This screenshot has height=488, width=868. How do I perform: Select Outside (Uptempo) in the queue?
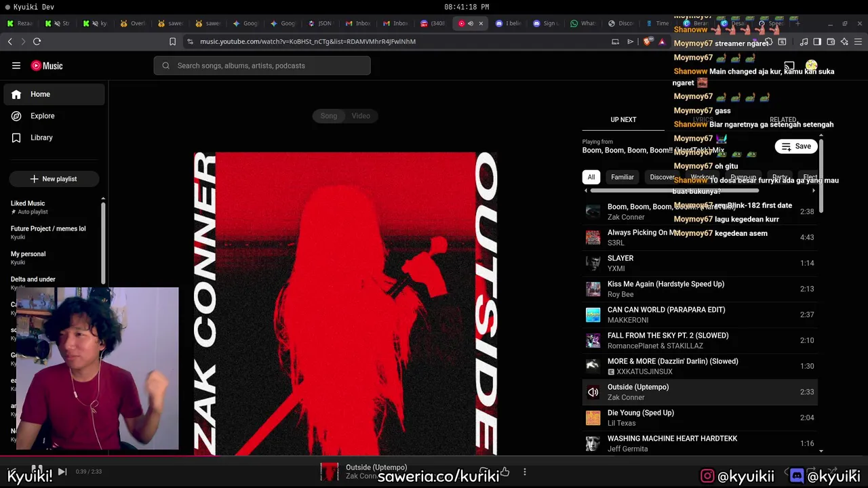[x=700, y=392]
